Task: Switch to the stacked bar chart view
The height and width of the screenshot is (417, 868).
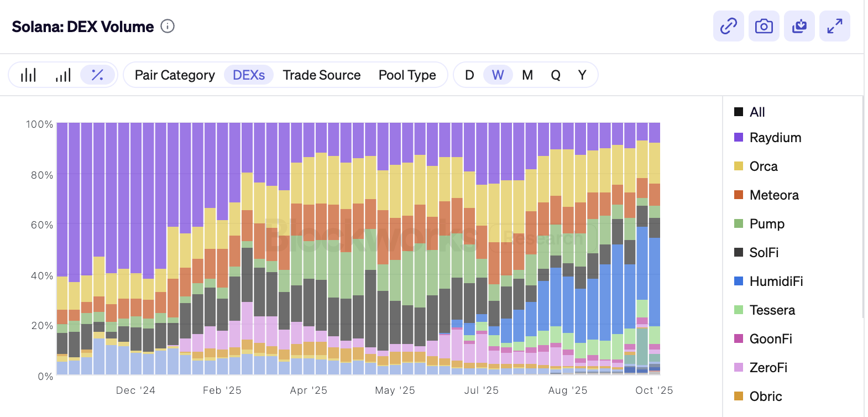Action: (28, 75)
